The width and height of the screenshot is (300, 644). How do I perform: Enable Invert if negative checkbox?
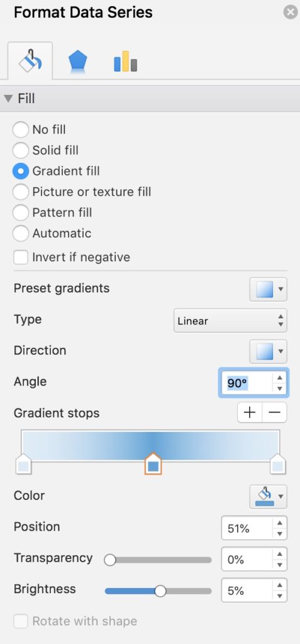21,257
